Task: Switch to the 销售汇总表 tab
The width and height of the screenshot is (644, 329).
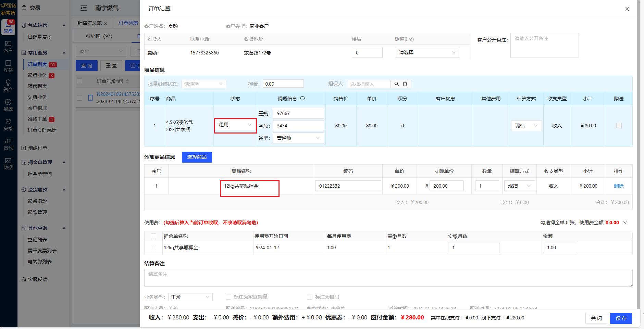Action: coord(90,23)
